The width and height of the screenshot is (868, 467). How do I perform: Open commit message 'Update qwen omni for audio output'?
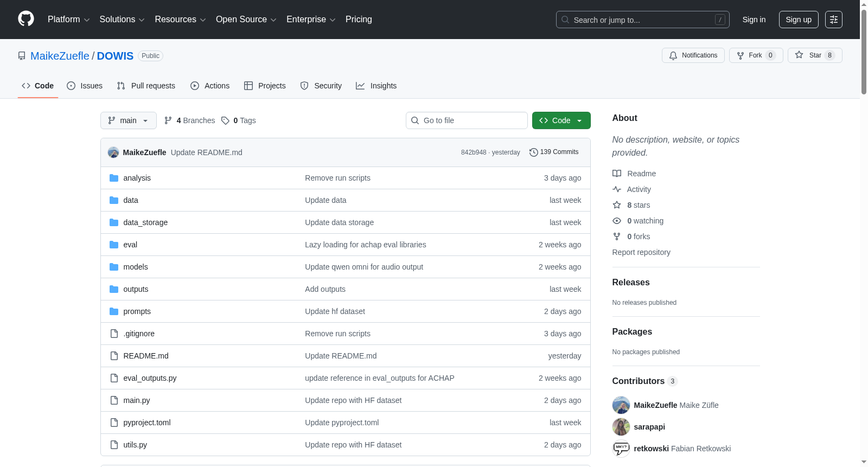[x=364, y=267]
